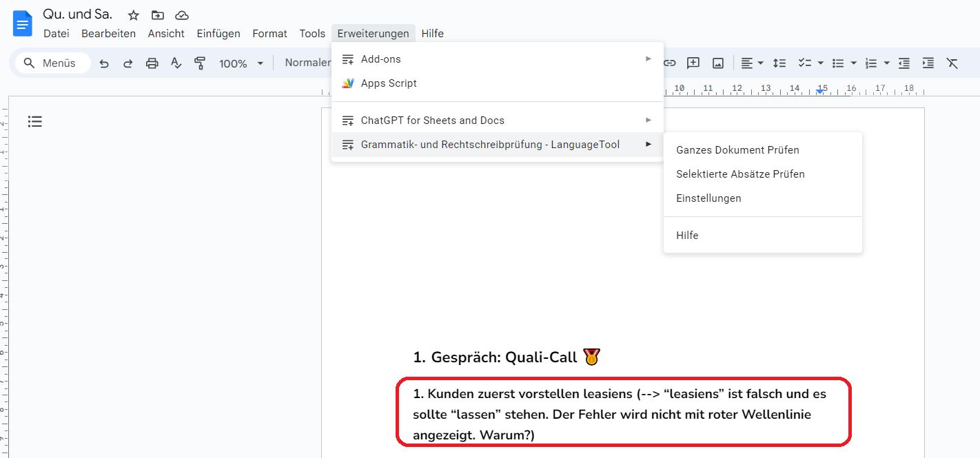Increase the paragraph indent
The image size is (980, 458).
(928, 63)
